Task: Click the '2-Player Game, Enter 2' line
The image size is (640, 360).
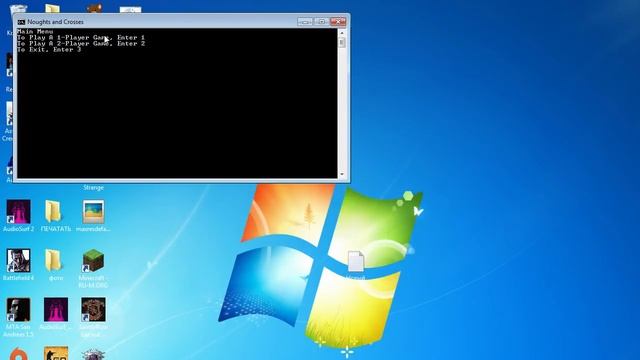Action: (x=81, y=44)
